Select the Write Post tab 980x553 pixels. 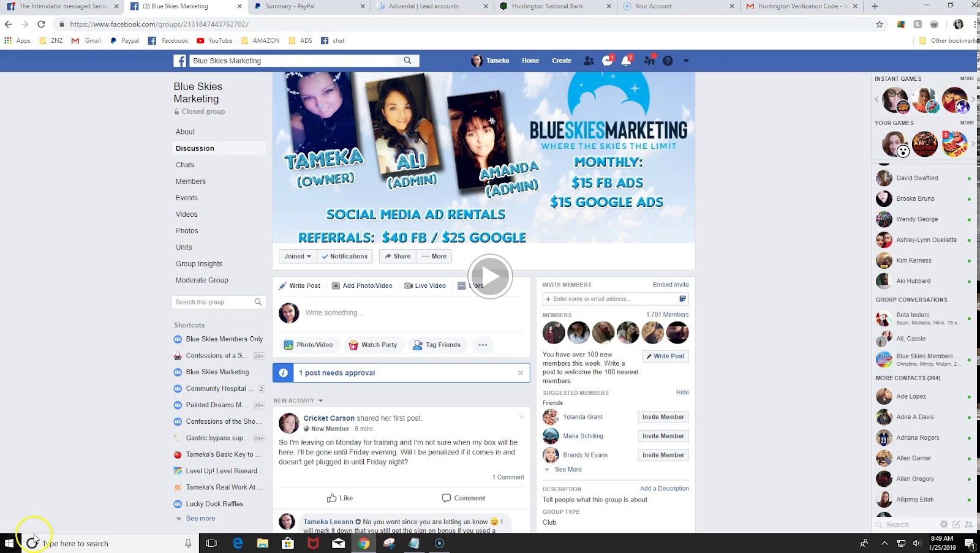tap(300, 285)
